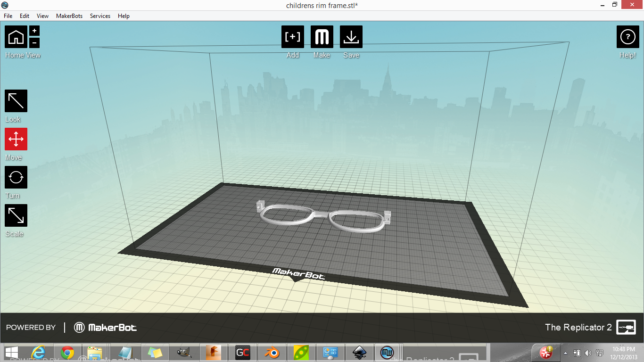Click the Replicator 2 connection status icon

[626, 327]
